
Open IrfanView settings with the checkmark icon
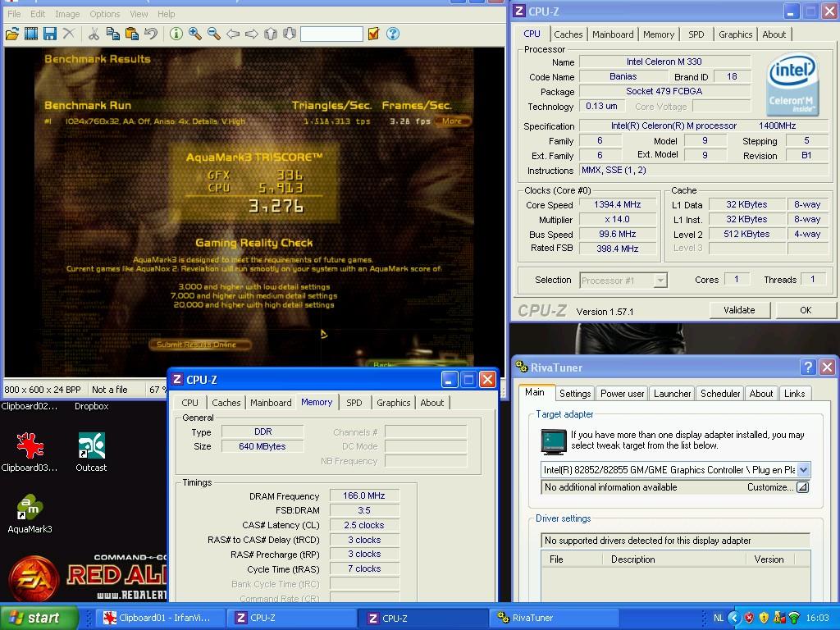pos(373,34)
